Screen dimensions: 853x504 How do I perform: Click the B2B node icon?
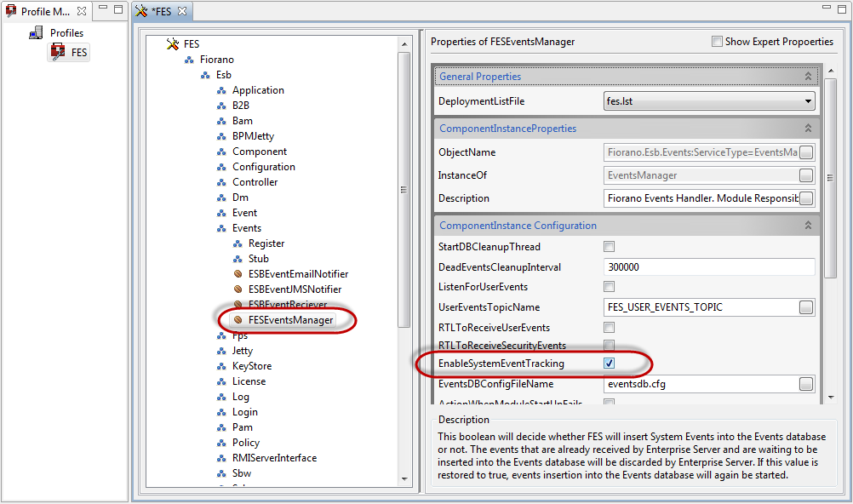221,106
